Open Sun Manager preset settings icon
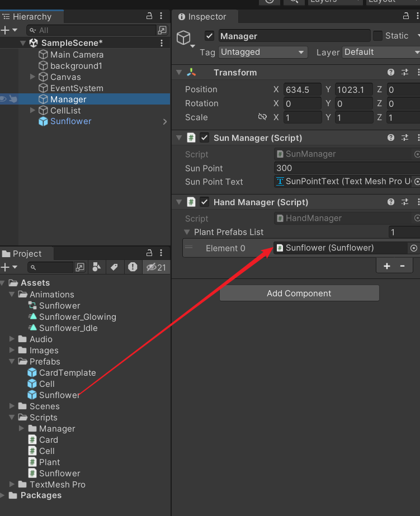 pyautogui.click(x=405, y=138)
